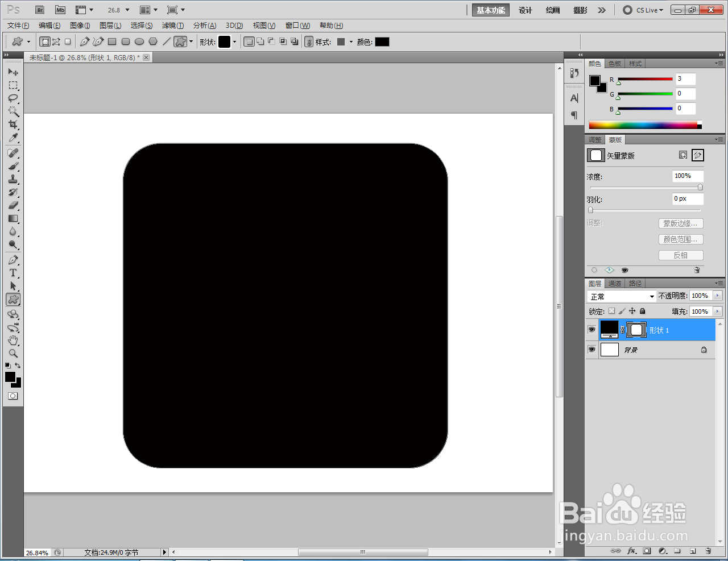The image size is (728, 561).
Task: Choose Polygon shape in options bar
Action: 153,41
